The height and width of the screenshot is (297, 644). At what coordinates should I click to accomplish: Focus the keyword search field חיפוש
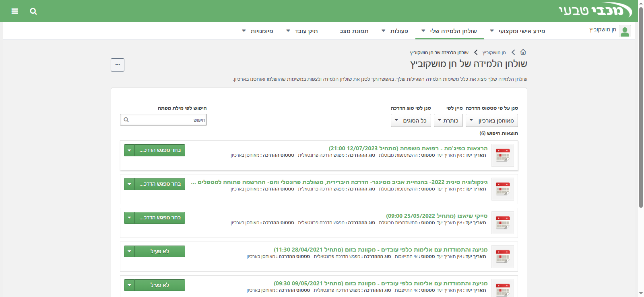pyautogui.click(x=163, y=120)
